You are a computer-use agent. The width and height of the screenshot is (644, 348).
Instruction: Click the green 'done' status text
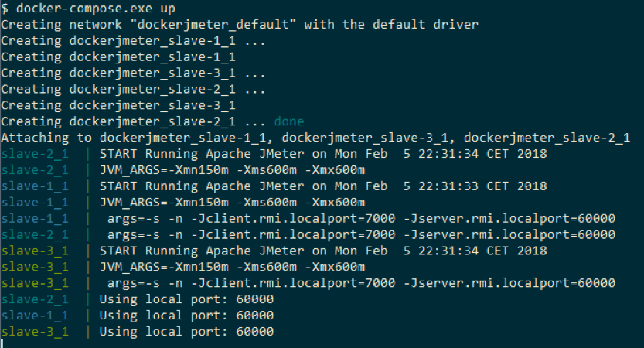[289, 121]
